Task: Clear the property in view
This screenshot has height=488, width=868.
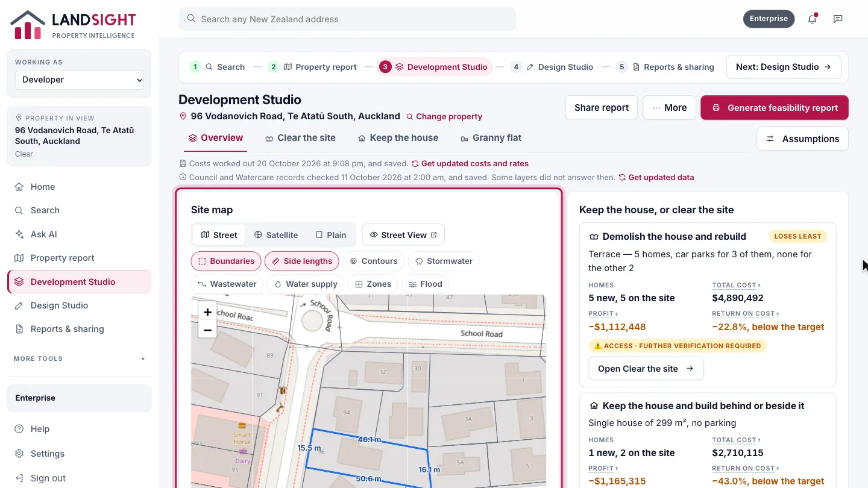Action: (24, 154)
